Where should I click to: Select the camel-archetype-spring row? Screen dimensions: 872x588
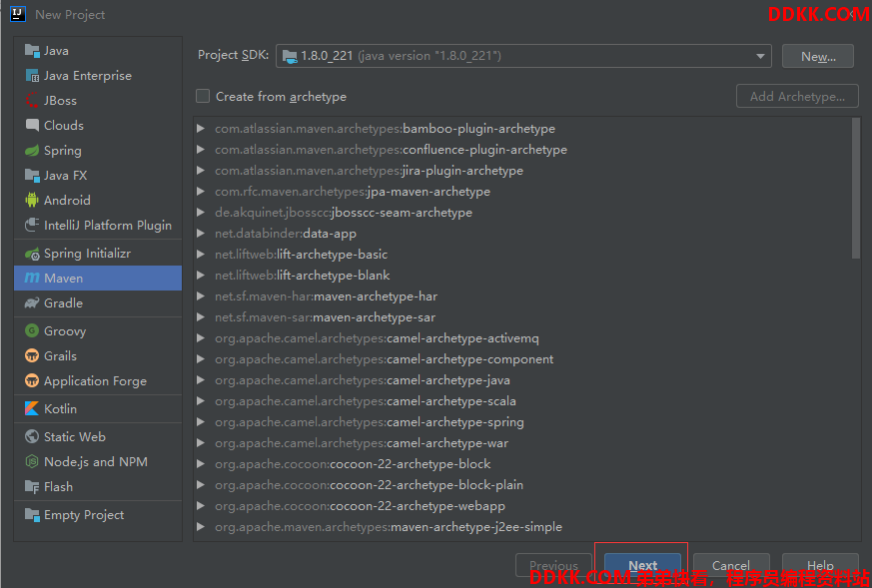pyautogui.click(x=522, y=422)
